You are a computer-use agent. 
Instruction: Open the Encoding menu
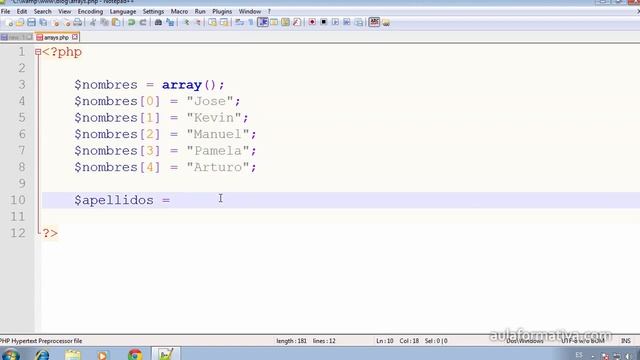pyautogui.click(x=90, y=11)
